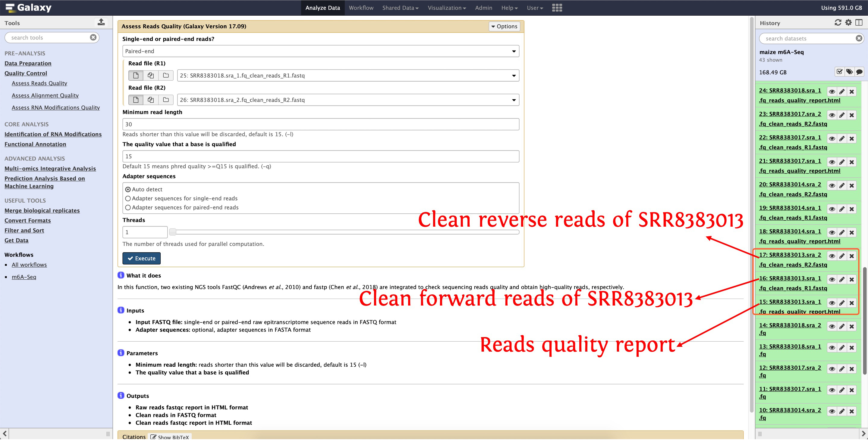Viewport: 868px width, 441px height.
Task: Open Assess Alignment Quality tool link
Action: (45, 96)
